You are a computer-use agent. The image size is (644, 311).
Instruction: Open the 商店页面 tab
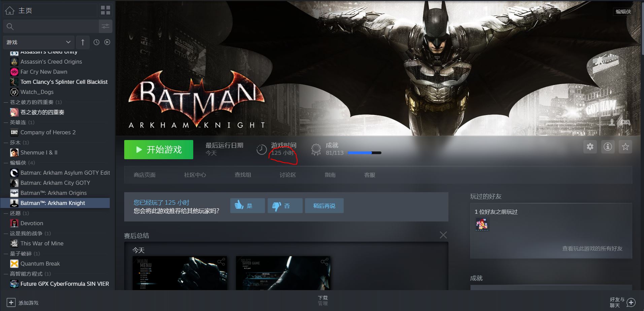[144, 175]
